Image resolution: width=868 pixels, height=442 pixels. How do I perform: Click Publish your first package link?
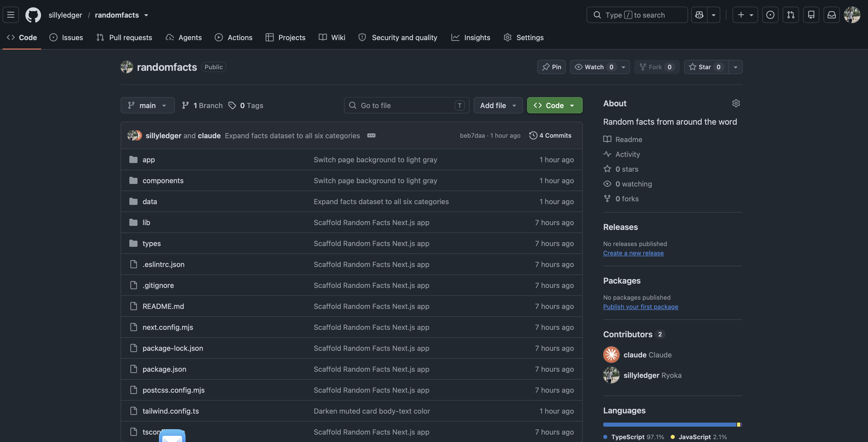(641, 307)
